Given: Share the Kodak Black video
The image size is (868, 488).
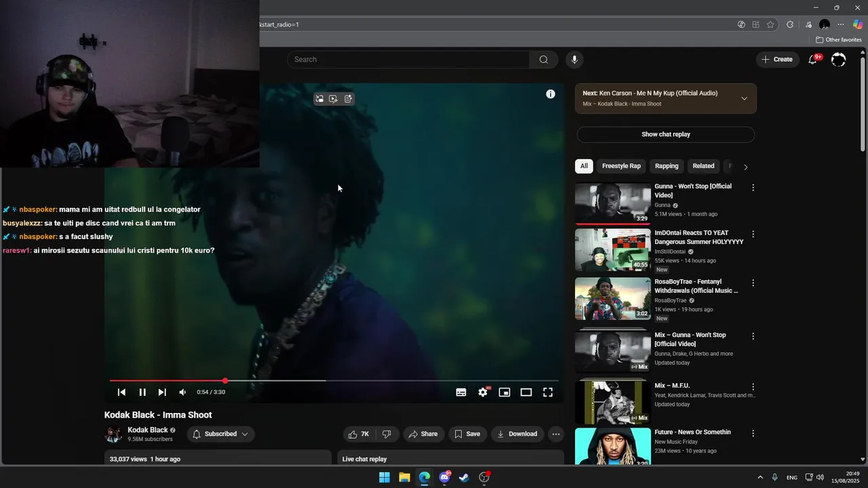Looking at the screenshot, I should coord(422,434).
